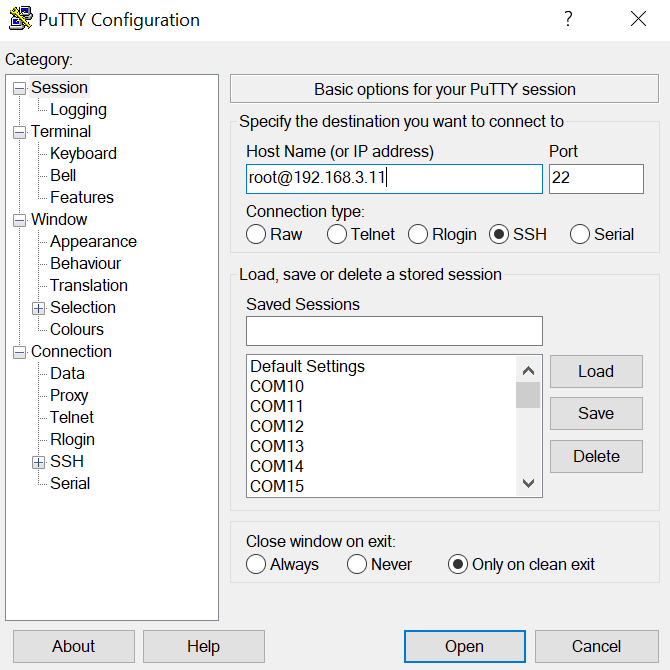
Task: Click the Delete session button
Action: [x=596, y=456]
